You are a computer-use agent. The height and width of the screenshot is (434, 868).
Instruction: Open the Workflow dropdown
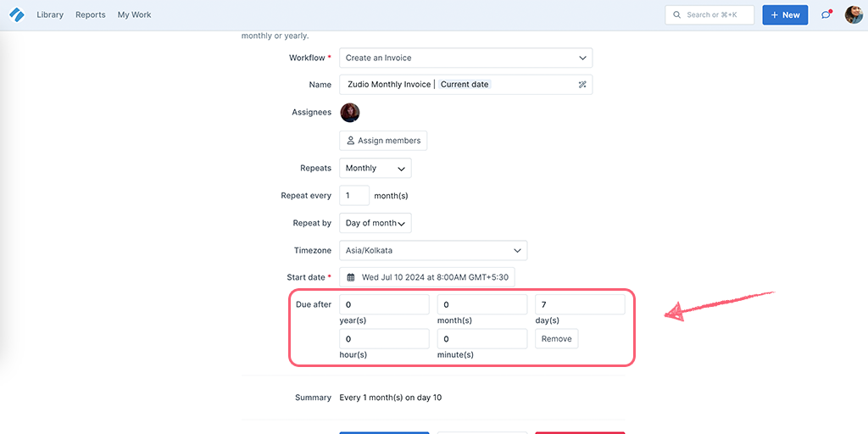coord(465,58)
